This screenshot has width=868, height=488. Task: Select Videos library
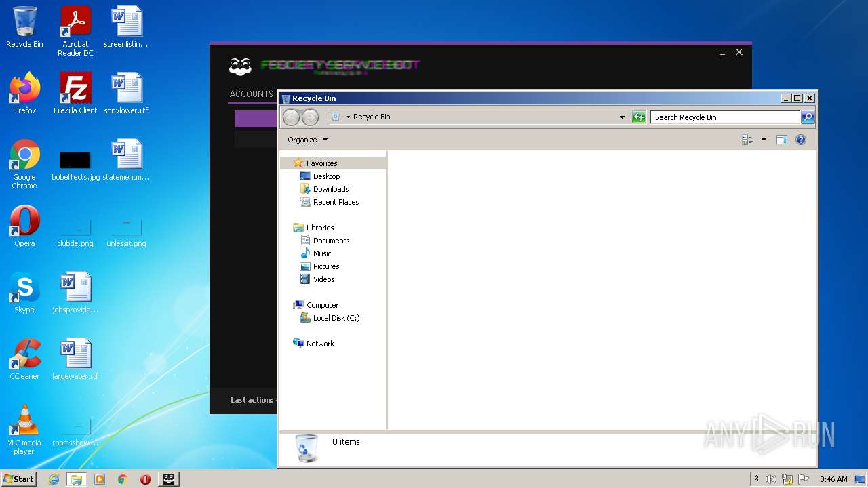[x=323, y=279]
